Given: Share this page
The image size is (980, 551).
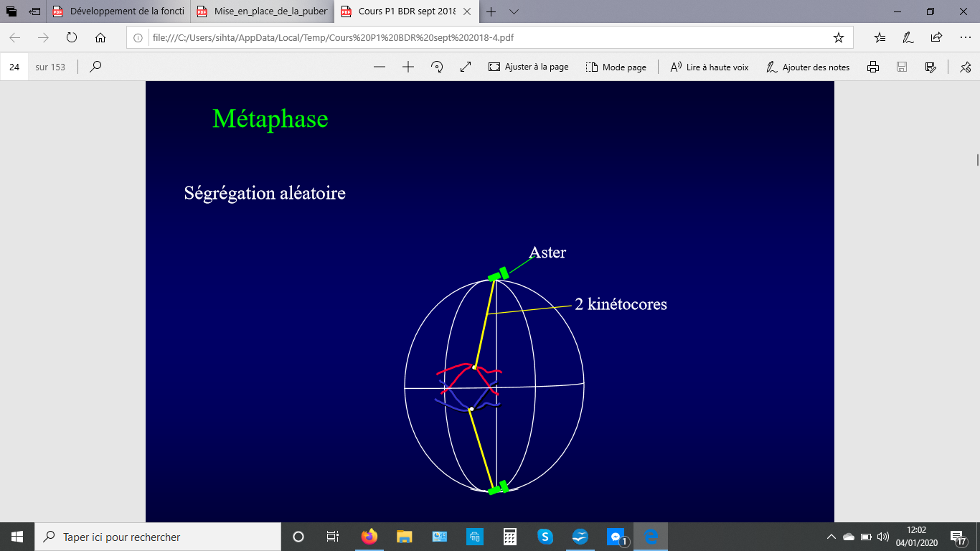Looking at the screenshot, I should pyautogui.click(x=936, y=37).
